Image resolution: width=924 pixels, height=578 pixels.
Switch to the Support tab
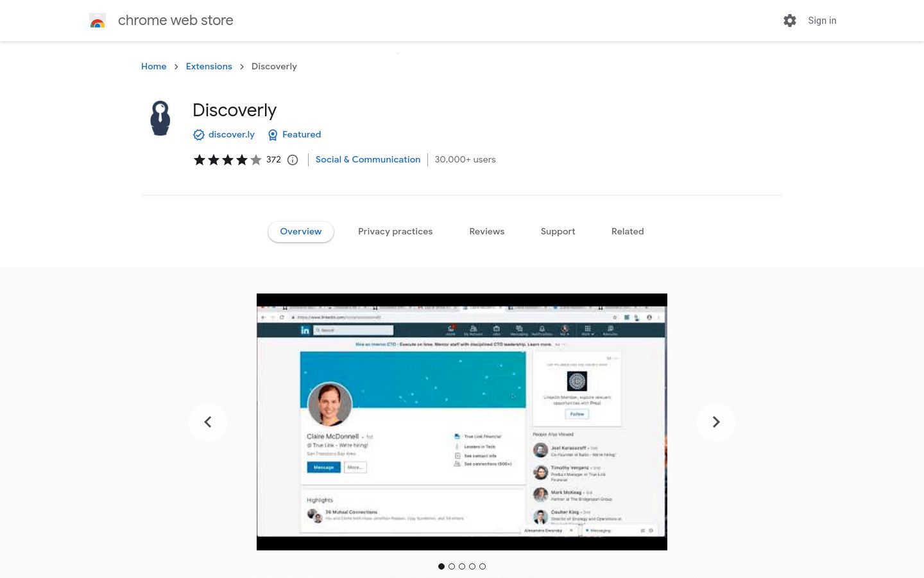click(x=558, y=231)
